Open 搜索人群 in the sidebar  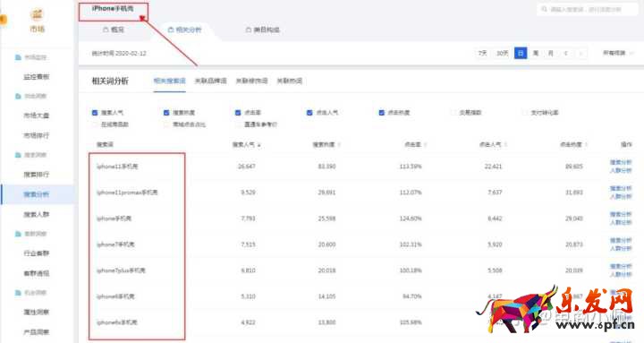pyautogui.click(x=36, y=214)
